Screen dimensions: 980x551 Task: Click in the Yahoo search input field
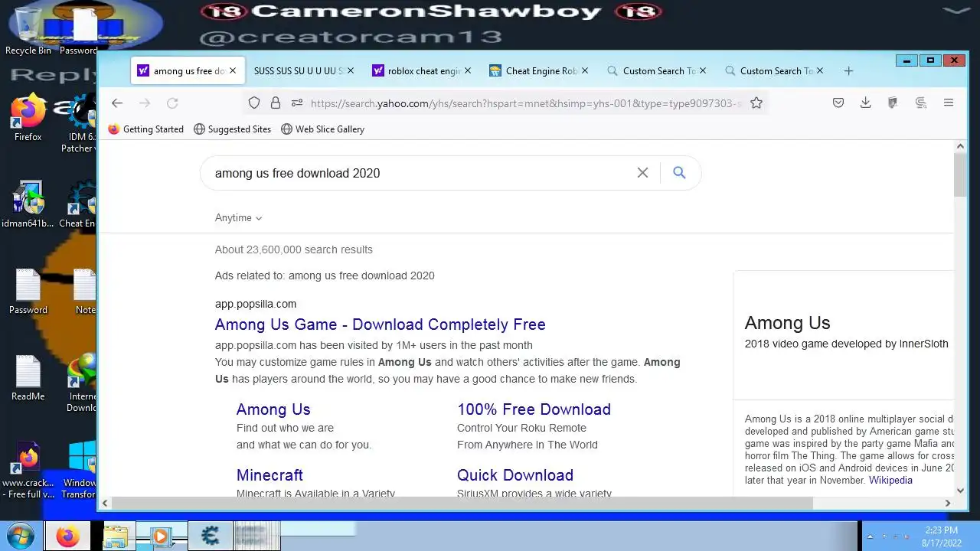click(x=421, y=173)
